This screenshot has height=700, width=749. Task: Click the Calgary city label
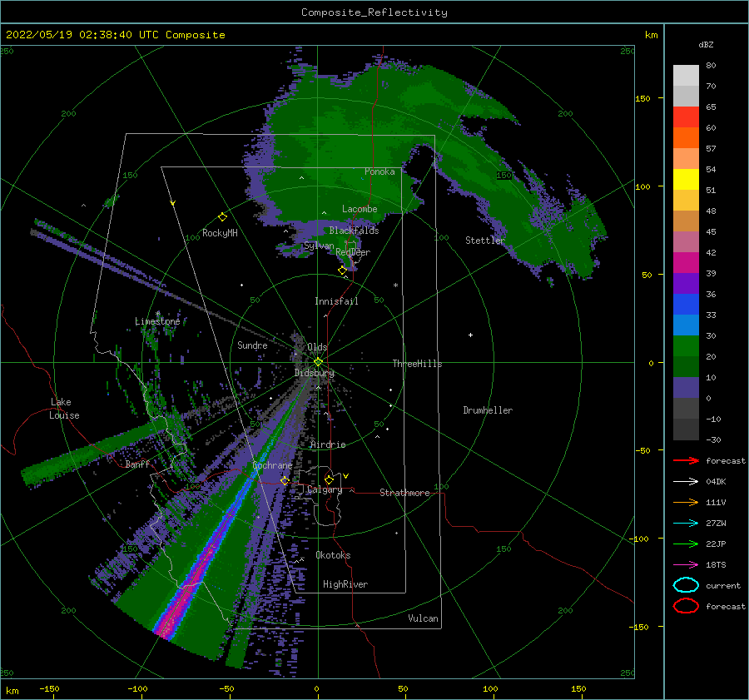(325, 489)
